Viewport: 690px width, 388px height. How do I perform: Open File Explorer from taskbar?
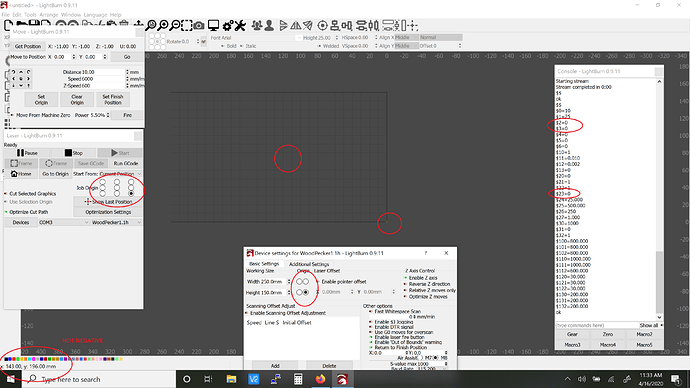[231, 379]
